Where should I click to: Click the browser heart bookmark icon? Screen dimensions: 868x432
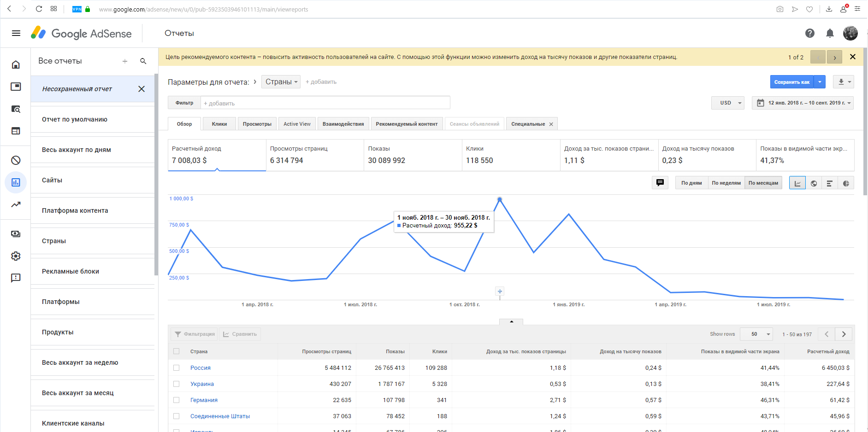809,9
